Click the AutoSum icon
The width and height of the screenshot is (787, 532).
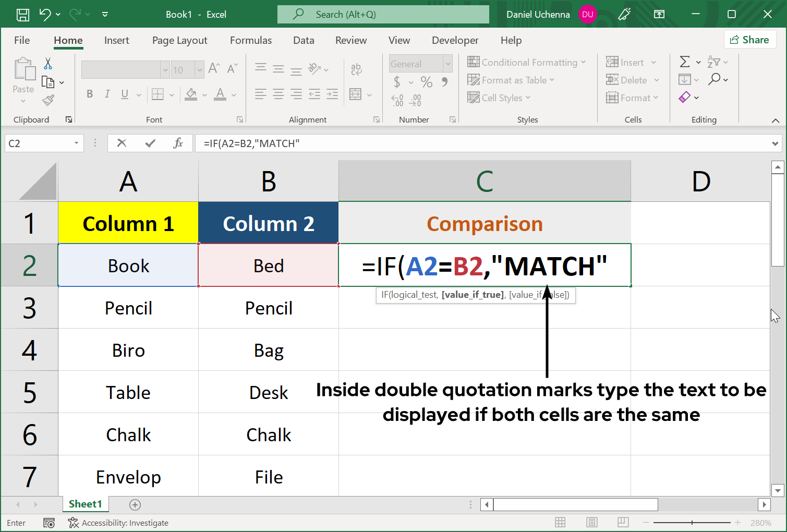click(x=685, y=62)
